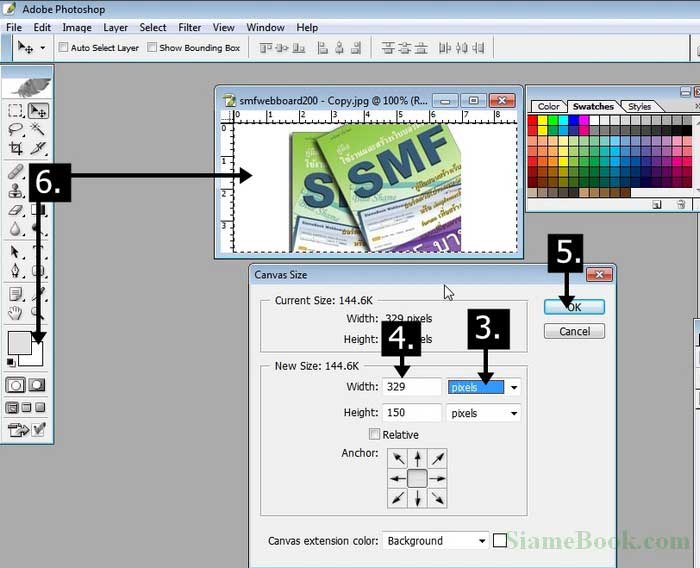Click Align Left Edges icon
700x568 pixels.
click(x=322, y=48)
